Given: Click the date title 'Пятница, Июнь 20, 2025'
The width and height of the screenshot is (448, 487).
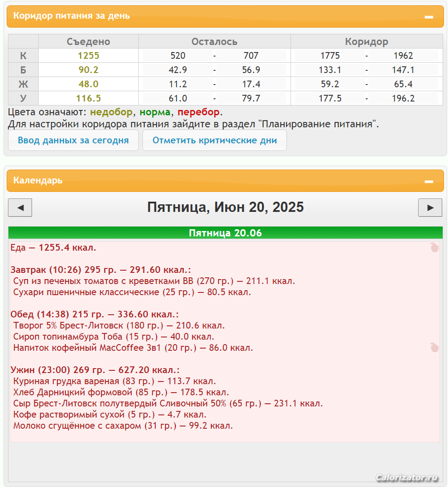Looking at the screenshot, I should [x=225, y=207].
